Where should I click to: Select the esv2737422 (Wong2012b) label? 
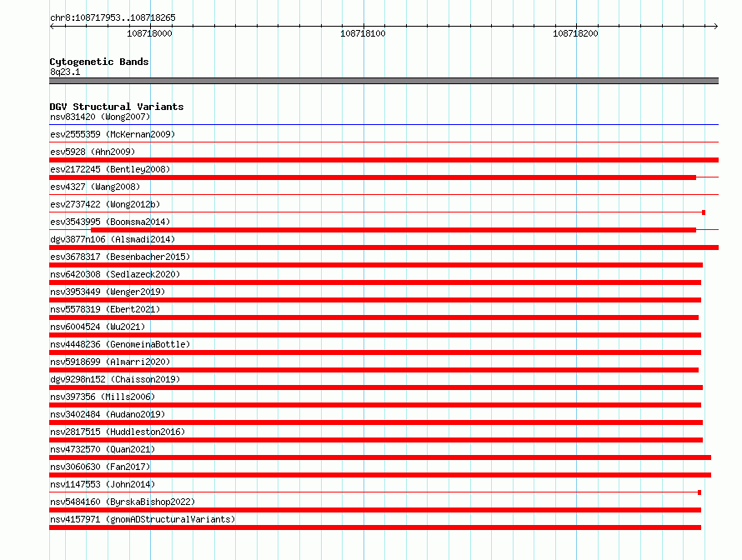coord(105,204)
